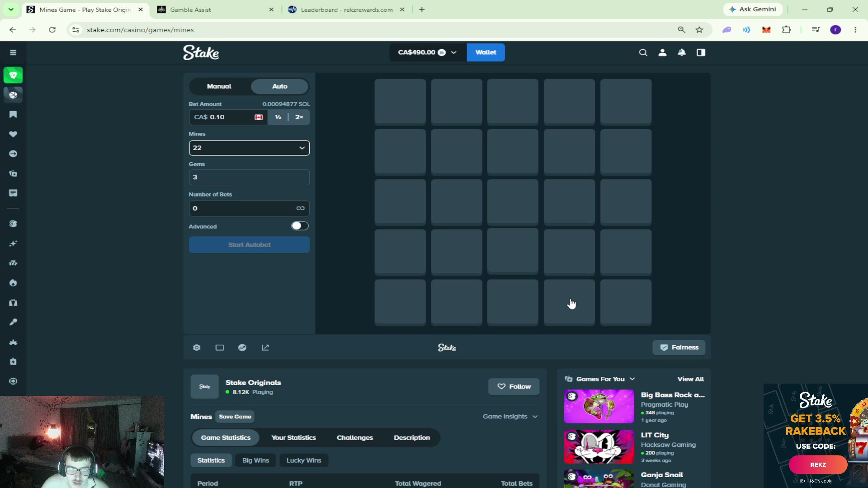The width and height of the screenshot is (868, 488).
Task: Select the Game Statistics tab
Action: point(226,437)
